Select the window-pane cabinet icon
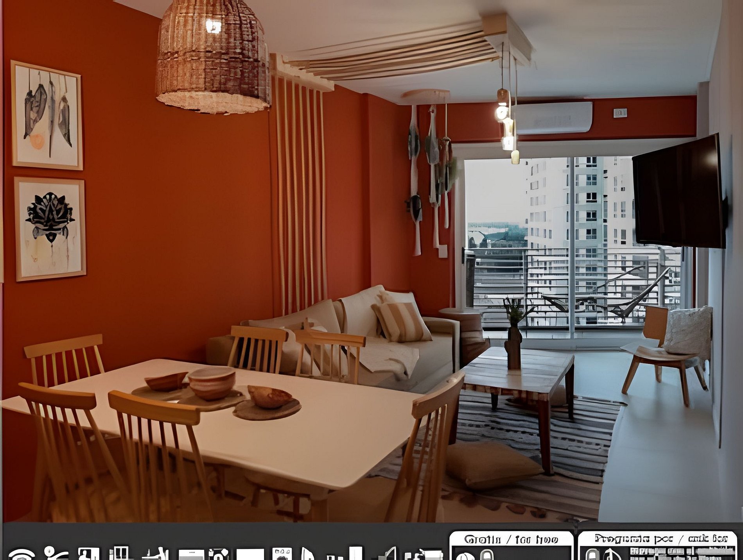743x560 pixels. click(x=119, y=553)
